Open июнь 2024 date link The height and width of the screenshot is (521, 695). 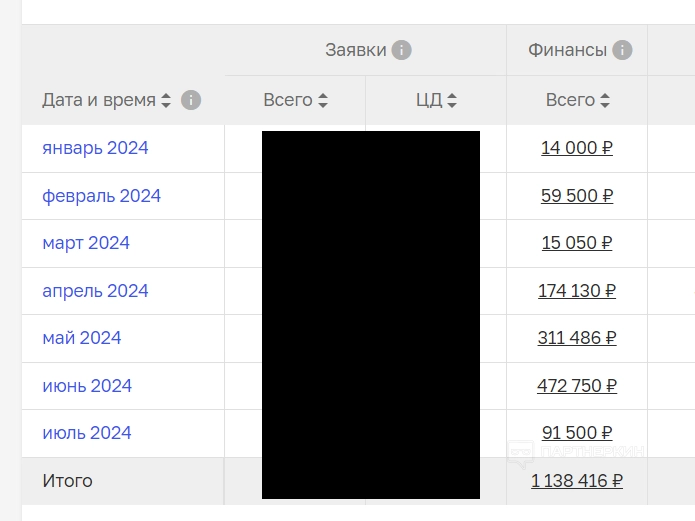(87, 386)
